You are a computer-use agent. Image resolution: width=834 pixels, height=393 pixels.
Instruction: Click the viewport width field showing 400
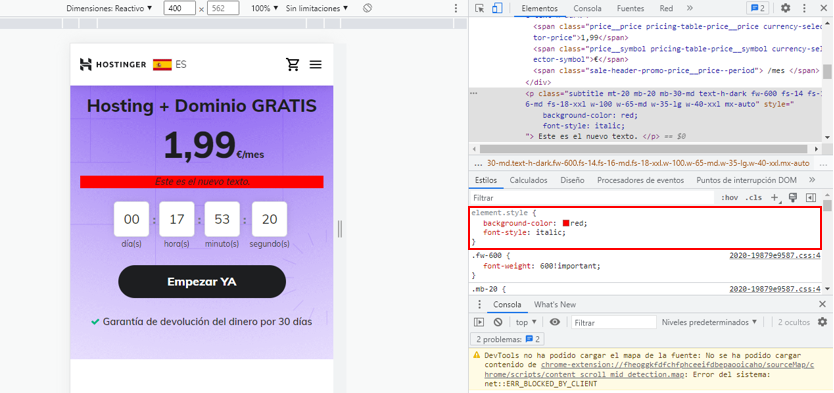pos(180,9)
